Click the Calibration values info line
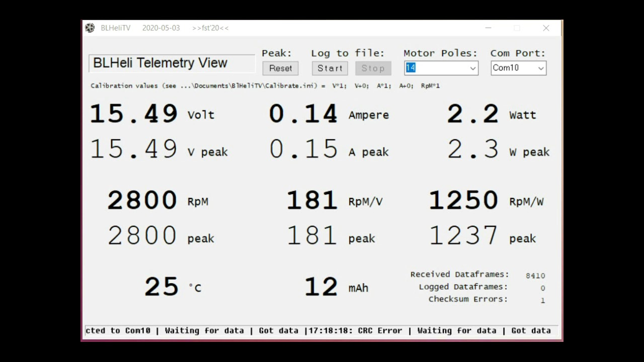 pos(262,85)
